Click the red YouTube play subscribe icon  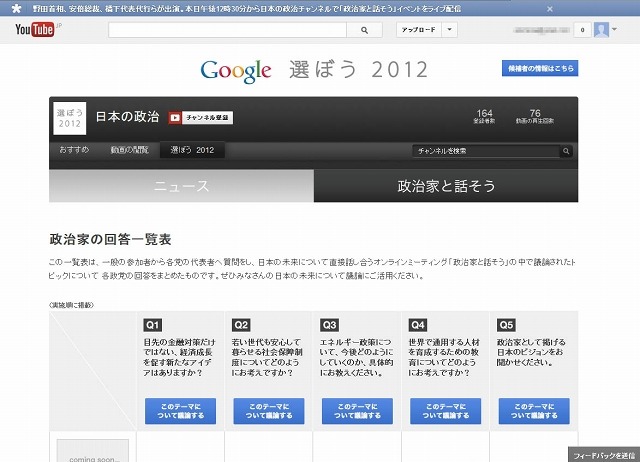coord(175,118)
